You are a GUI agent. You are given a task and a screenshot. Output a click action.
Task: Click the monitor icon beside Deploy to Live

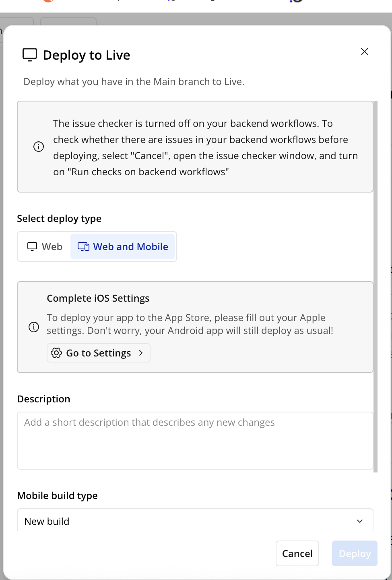30,55
